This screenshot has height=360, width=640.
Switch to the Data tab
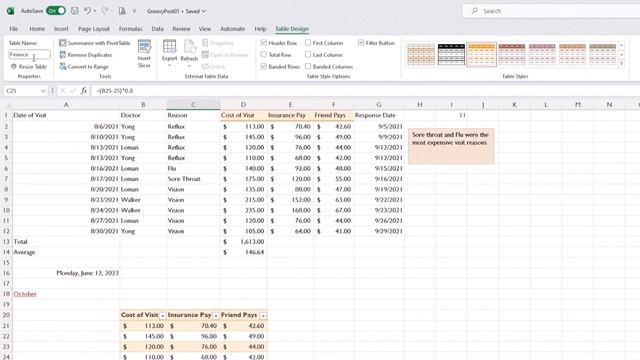[x=158, y=29]
